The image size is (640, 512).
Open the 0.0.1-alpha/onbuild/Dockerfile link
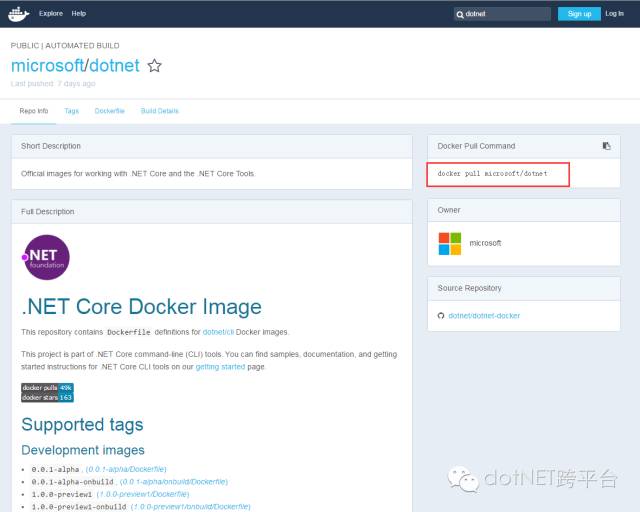pos(174,482)
